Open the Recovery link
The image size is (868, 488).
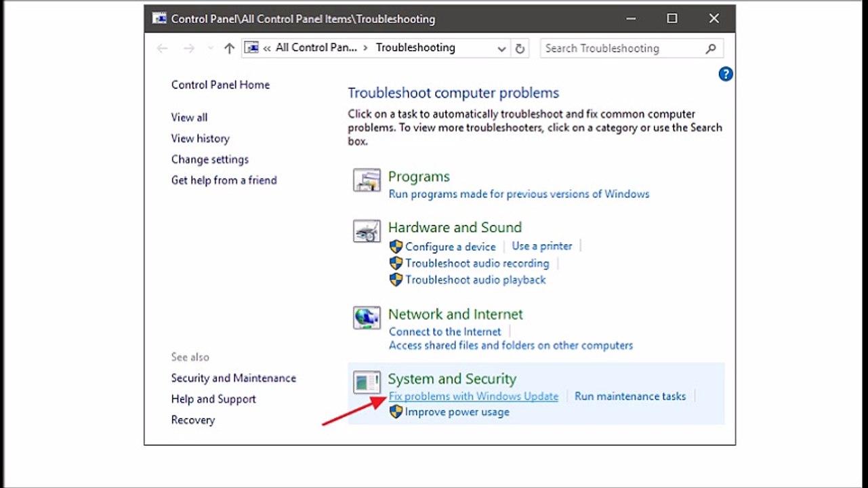(x=192, y=420)
